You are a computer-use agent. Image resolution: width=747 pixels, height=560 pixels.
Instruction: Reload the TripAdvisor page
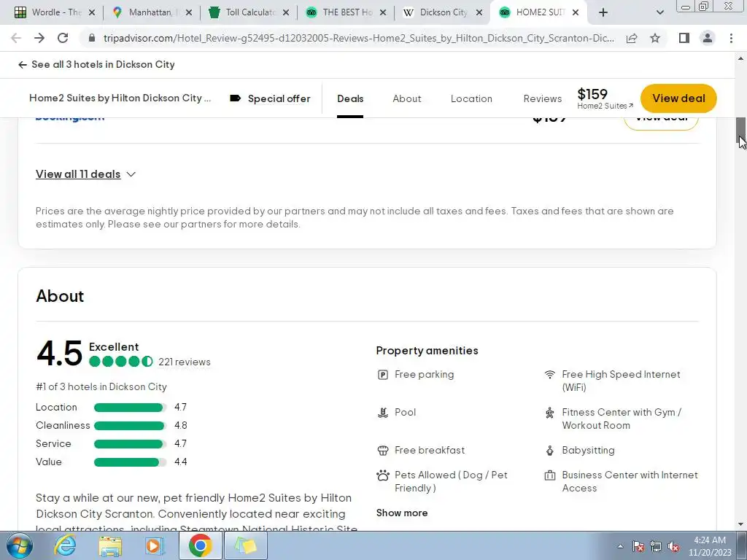[x=63, y=38]
